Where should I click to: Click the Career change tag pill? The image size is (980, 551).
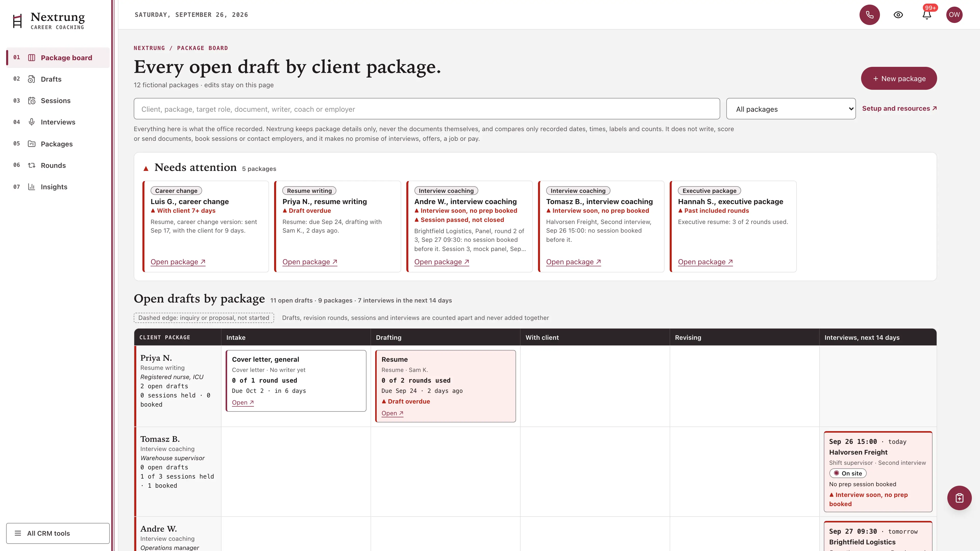(x=176, y=191)
